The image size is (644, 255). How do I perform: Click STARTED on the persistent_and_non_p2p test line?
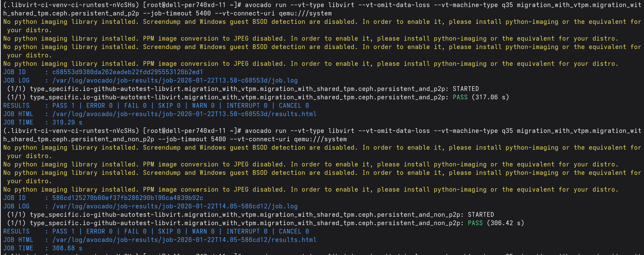(481, 215)
